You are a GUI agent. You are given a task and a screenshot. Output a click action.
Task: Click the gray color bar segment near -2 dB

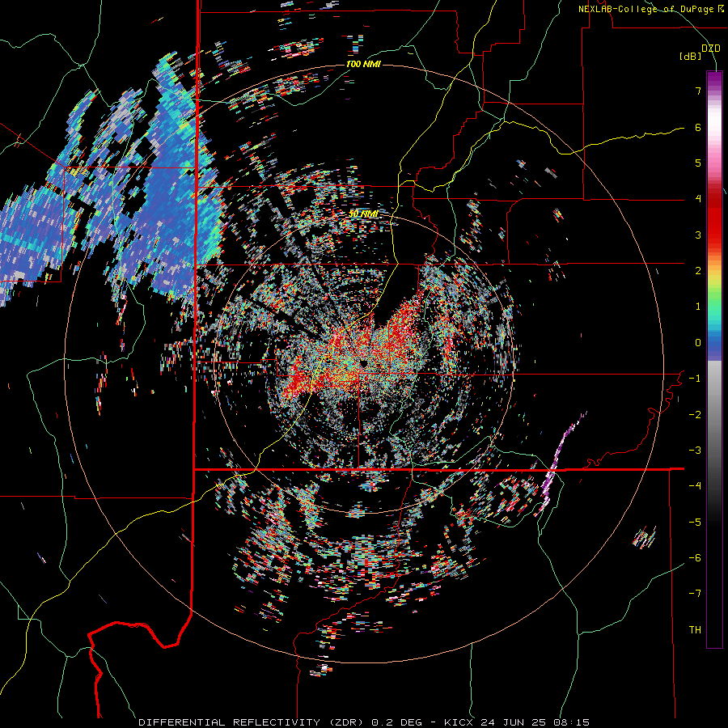[714, 413]
